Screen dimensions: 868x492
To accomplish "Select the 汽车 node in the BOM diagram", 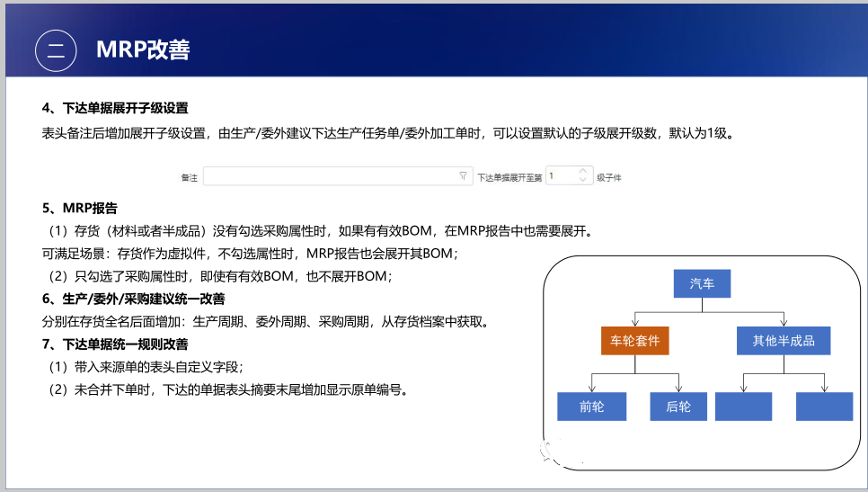I will coord(702,284).
